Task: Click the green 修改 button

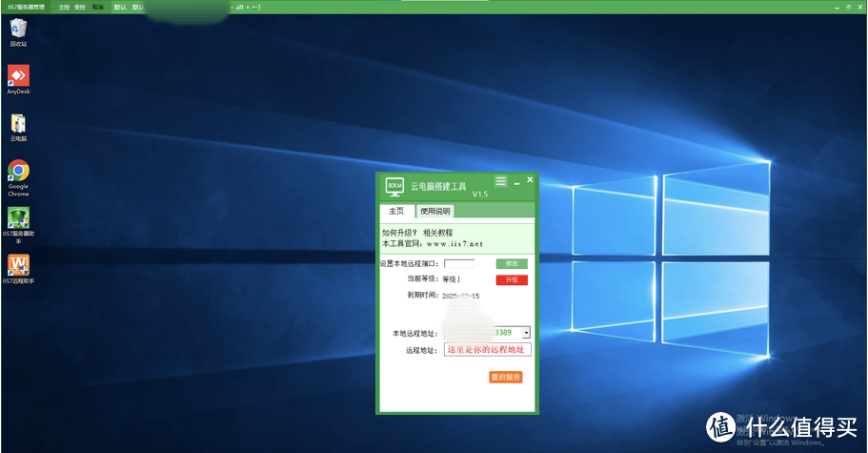Action: [x=512, y=263]
